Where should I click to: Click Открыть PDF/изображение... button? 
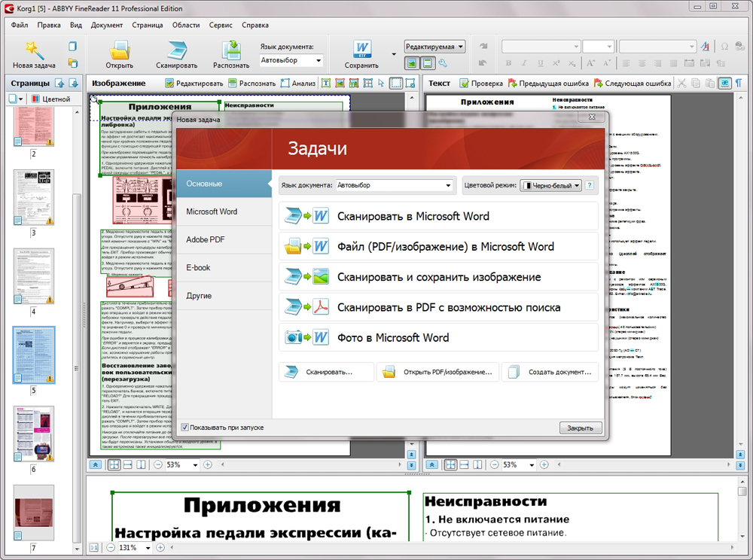[x=437, y=372]
